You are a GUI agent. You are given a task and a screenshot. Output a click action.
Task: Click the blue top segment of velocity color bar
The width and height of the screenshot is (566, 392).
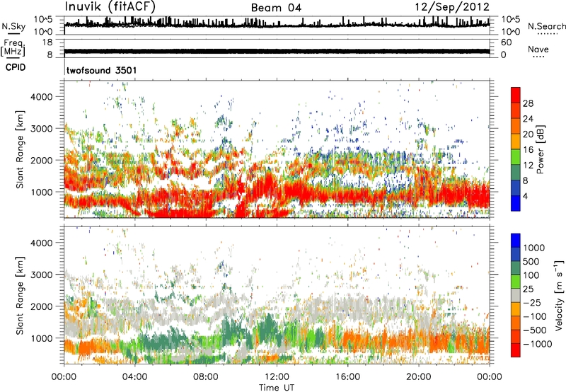tap(516, 241)
